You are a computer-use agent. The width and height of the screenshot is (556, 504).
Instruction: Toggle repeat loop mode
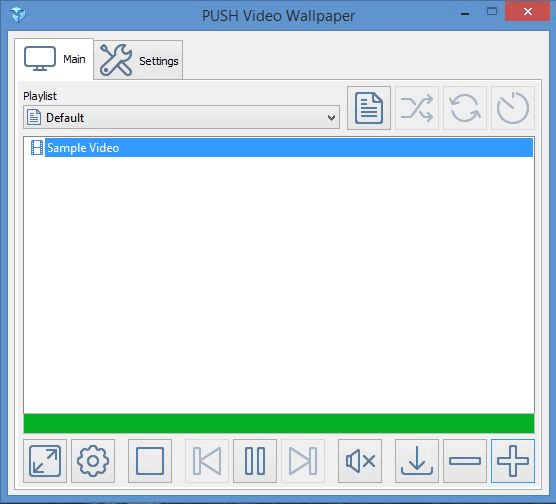[465, 108]
